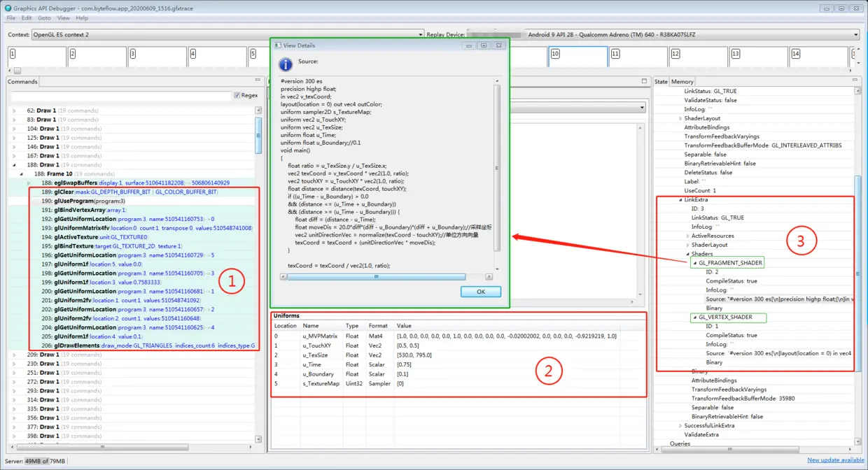Collapse the 188: Draw 1 group

14,165
